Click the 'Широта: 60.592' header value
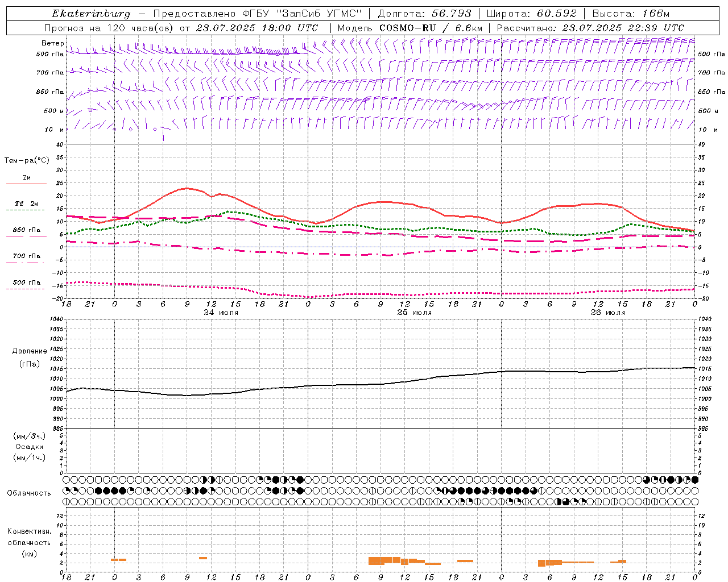Viewport: 728px width, 582px height. click(531, 14)
